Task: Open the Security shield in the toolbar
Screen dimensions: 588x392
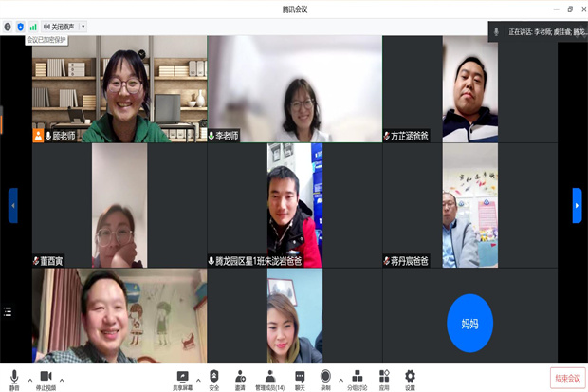Action: point(214,377)
